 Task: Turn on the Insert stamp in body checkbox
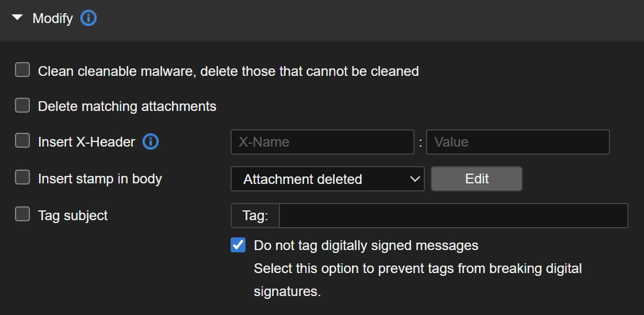[22, 178]
